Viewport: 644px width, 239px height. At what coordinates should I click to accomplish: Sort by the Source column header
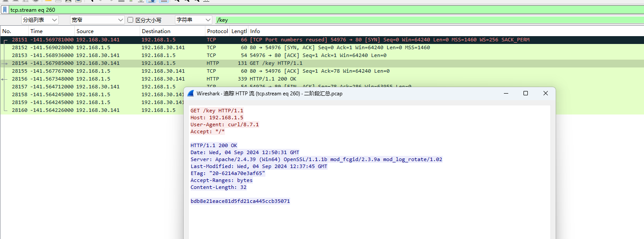107,31
